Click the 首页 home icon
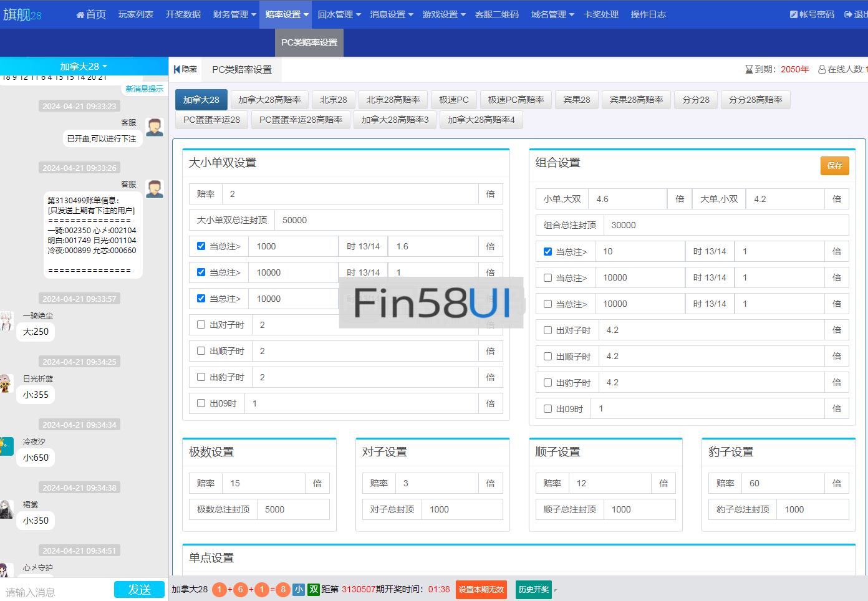Screen dimensions: 868x601 pos(82,14)
